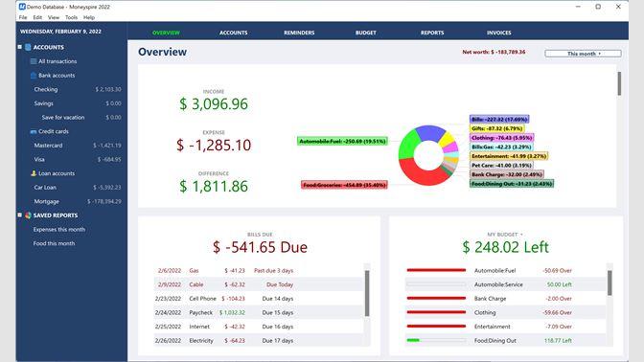Collapse the Saved Reports section
644x362 pixels.
coord(19,215)
